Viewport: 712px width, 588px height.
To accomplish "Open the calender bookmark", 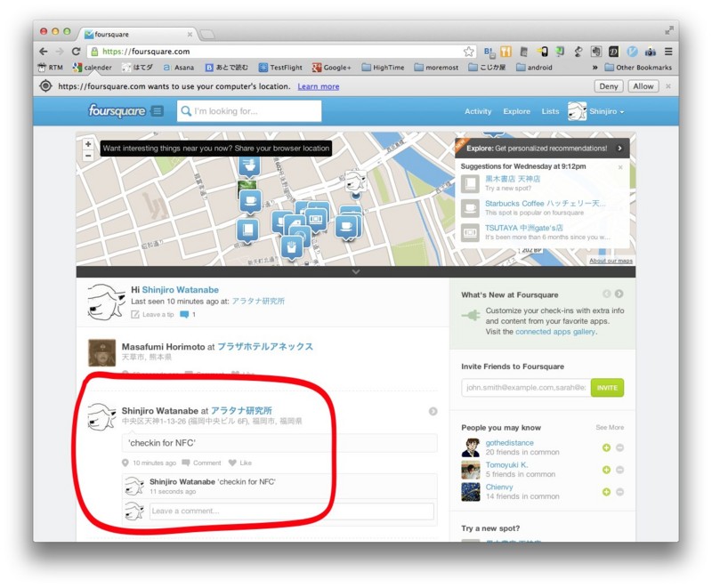I will click(x=93, y=68).
